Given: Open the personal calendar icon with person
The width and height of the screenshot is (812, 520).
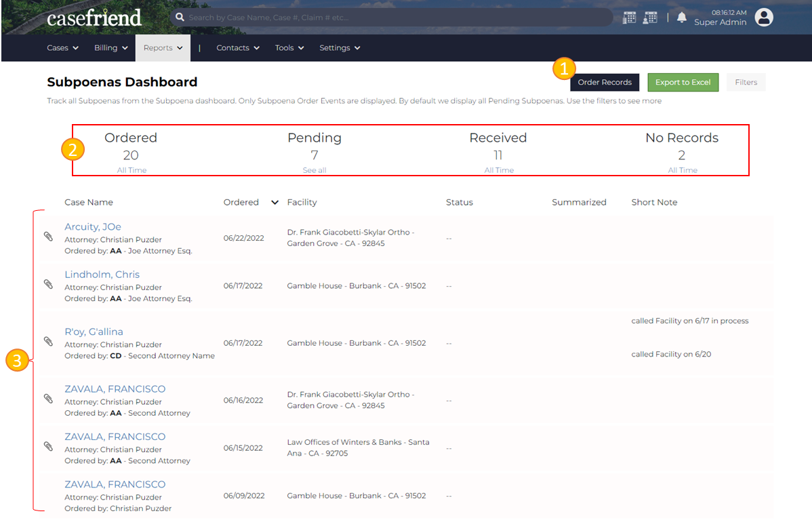Looking at the screenshot, I should pyautogui.click(x=651, y=18).
